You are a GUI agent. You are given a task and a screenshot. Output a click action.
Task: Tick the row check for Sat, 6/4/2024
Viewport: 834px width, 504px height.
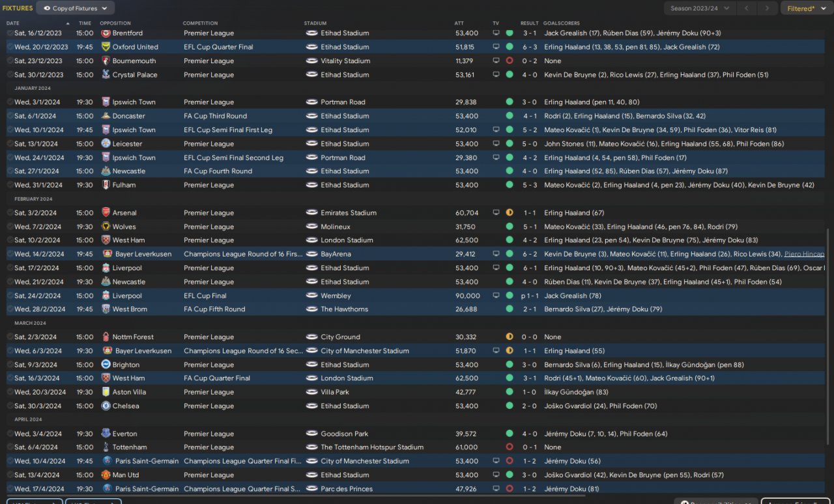click(10, 447)
